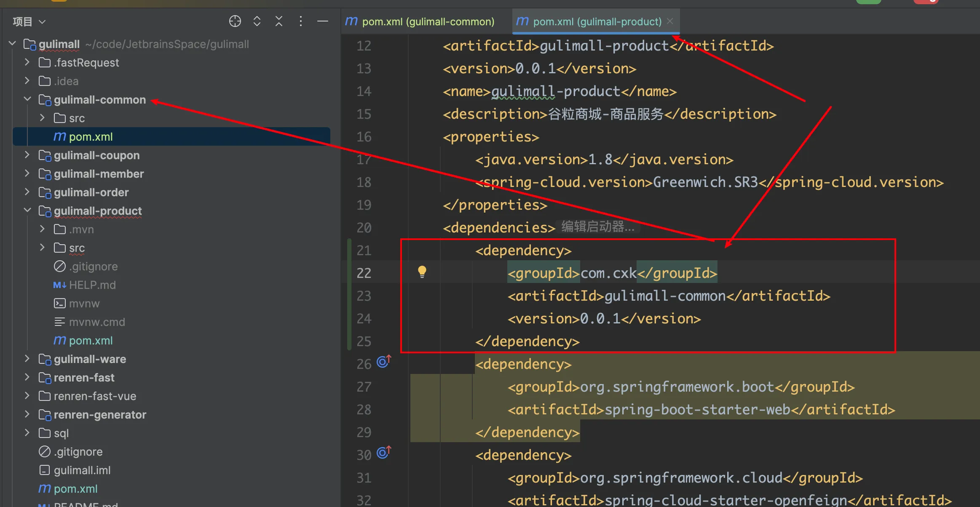This screenshot has height=507, width=980.
Task: Open the 项目 view dropdown
Action: click(x=29, y=21)
